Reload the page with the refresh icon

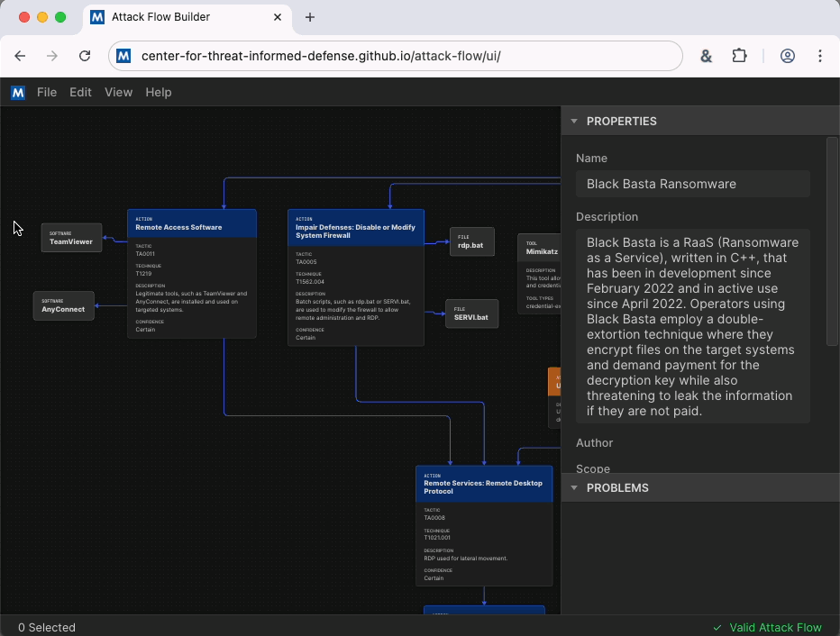pyautogui.click(x=85, y=56)
